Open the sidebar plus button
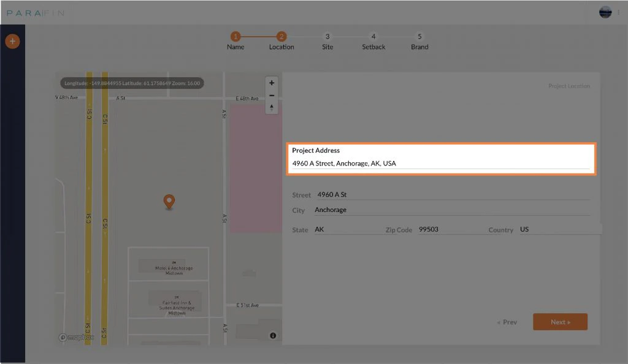Screen dimensions: 628x364 (x=12, y=41)
